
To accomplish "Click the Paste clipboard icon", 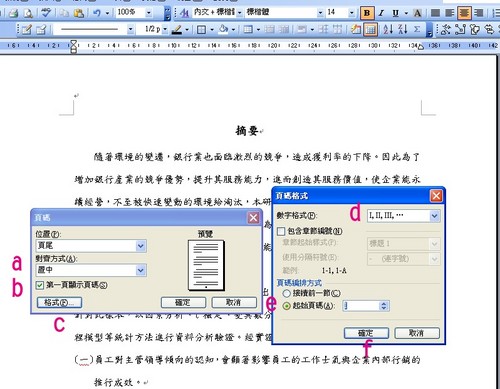I will coord(79,13).
